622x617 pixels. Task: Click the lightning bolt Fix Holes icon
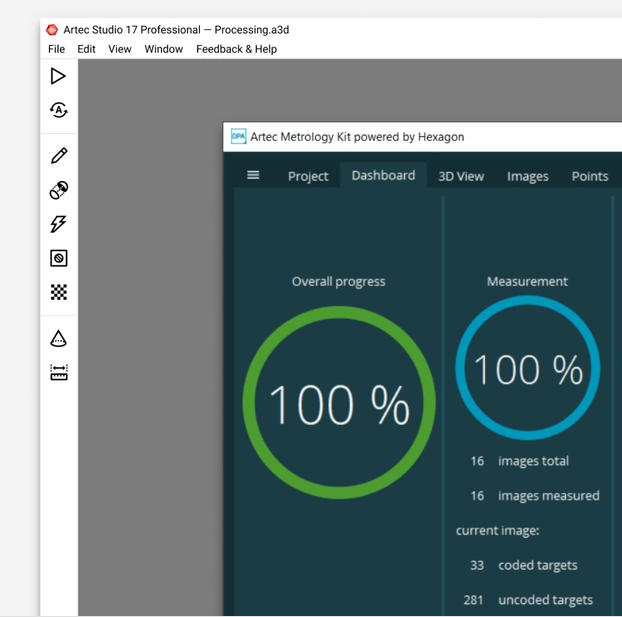point(59,224)
